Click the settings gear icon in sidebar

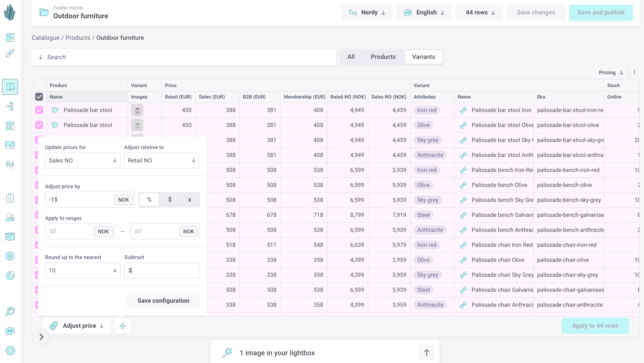pyautogui.click(x=10, y=350)
